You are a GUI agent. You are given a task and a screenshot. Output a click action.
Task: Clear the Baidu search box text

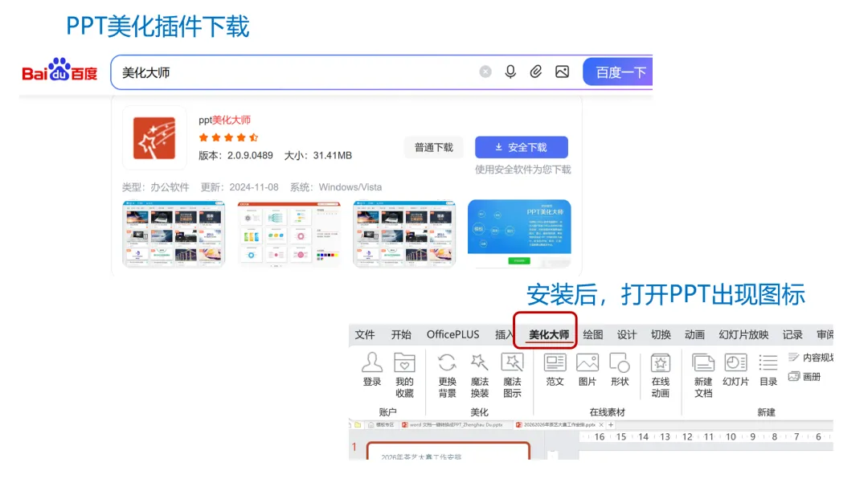click(x=485, y=72)
